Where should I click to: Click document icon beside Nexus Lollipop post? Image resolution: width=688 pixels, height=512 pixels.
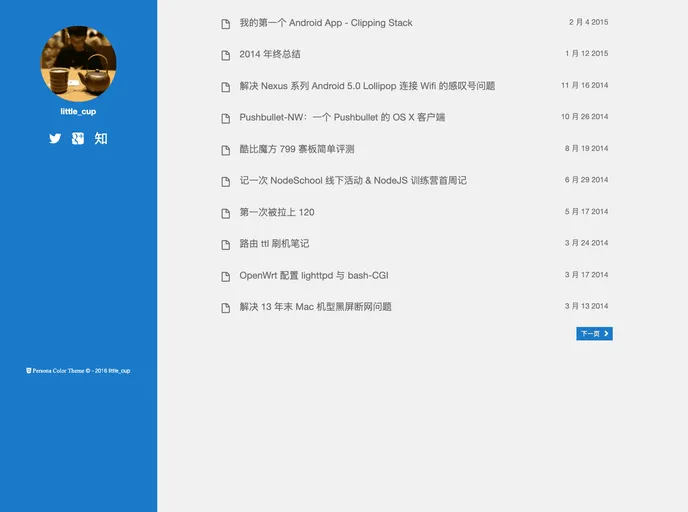(x=226, y=87)
